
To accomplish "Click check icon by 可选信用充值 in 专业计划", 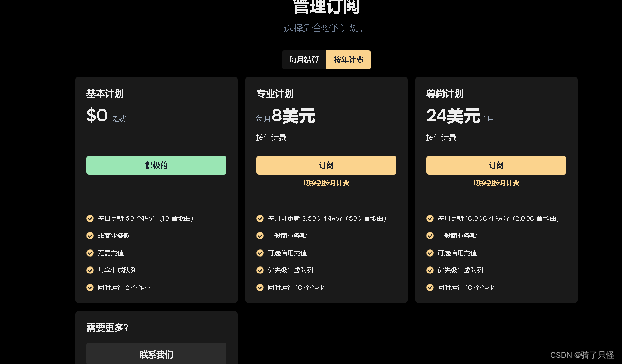I will click(260, 253).
